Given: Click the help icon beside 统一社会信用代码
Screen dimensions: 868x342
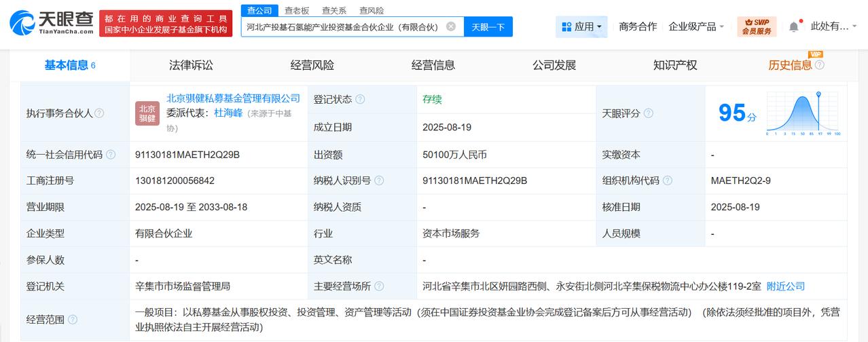Looking at the screenshot, I should pyautogui.click(x=111, y=155).
